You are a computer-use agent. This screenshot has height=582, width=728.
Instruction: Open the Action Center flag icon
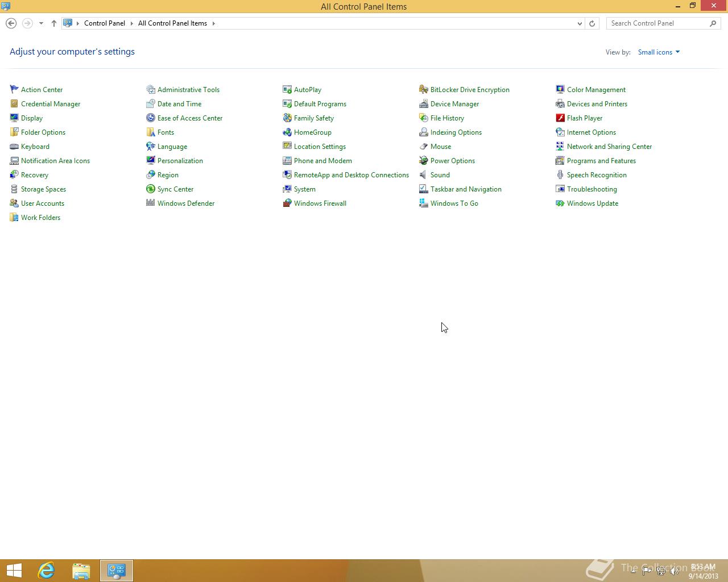pos(14,89)
